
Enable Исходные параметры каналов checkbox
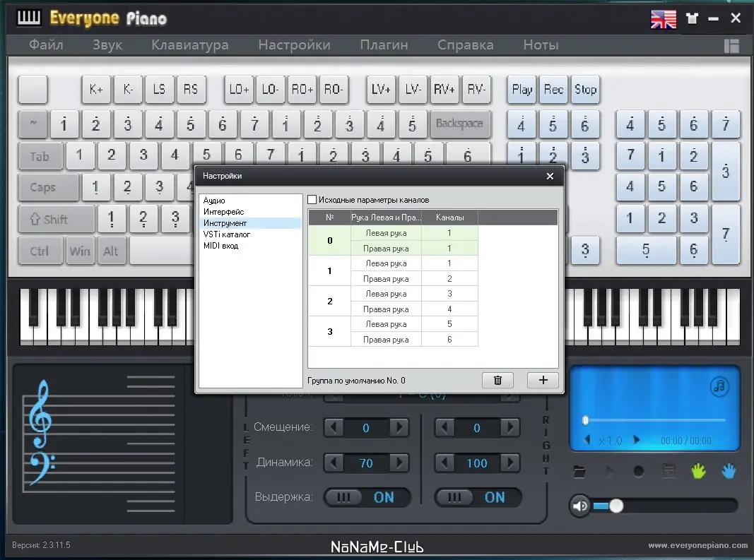[312, 199]
